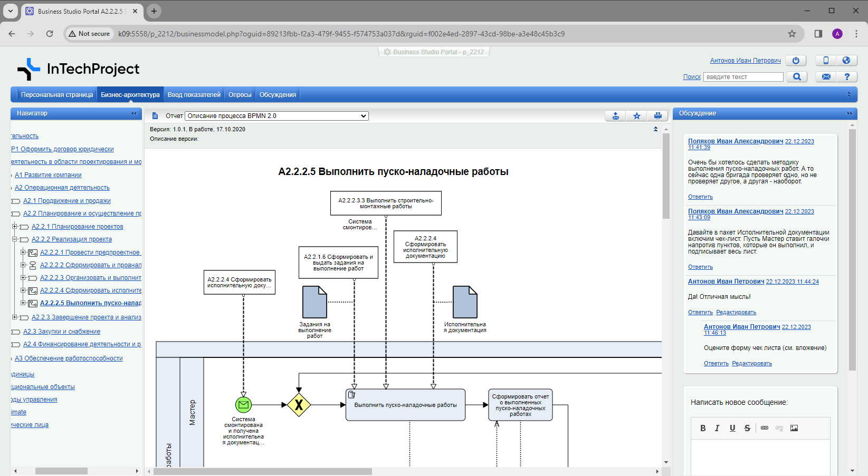Click the envelope mail icon in header
The width and height of the screenshot is (868, 476).
tap(826, 77)
